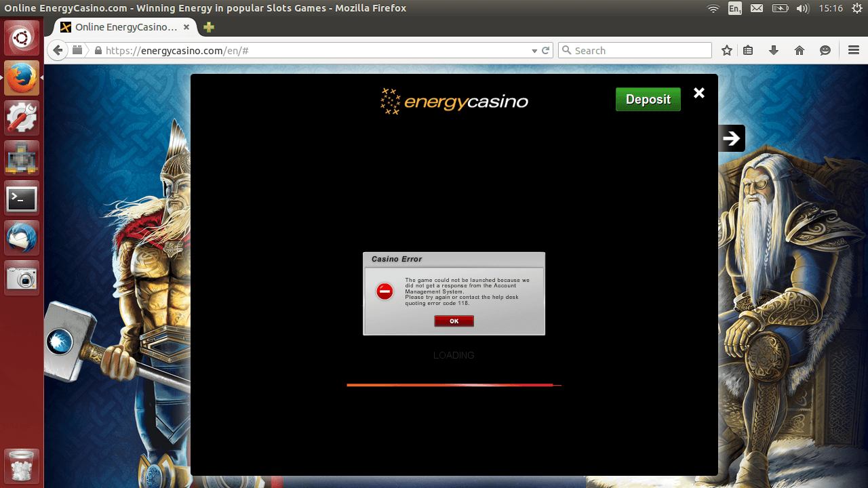Open the Wi-Fi network indicator menu

[x=713, y=8]
